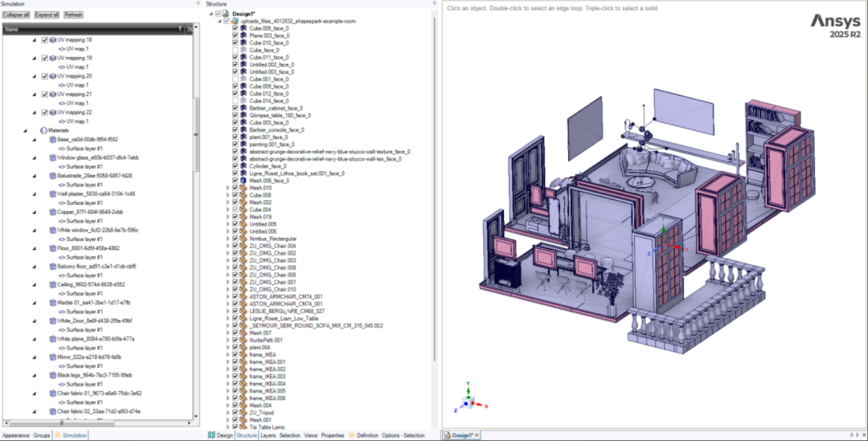Click the UV mapping.18 node icon
Image resolution: width=868 pixels, height=441 pixels.
[53, 40]
